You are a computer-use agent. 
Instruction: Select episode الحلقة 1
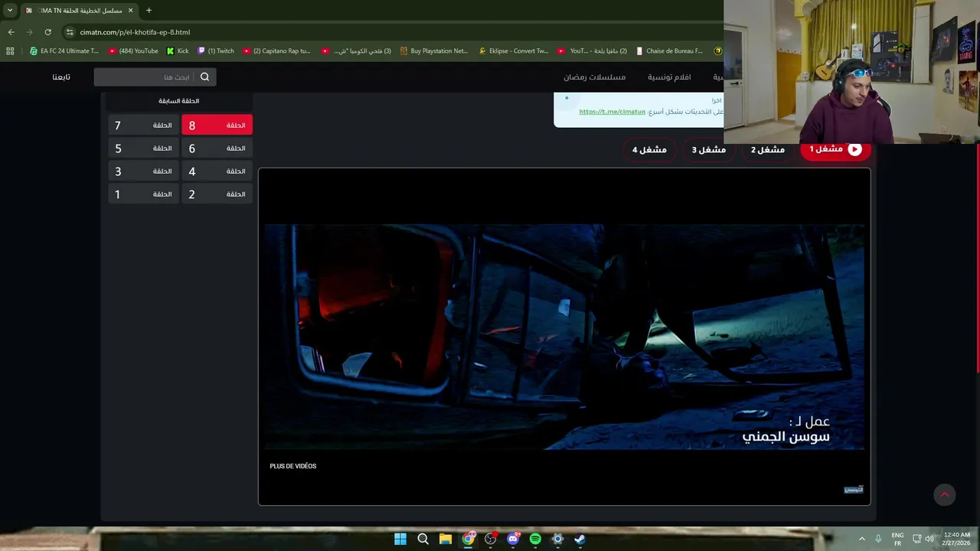tap(143, 194)
